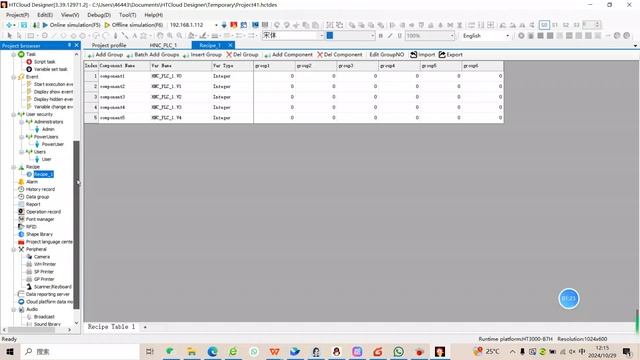Select the Alarm tree item
The height and width of the screenshot is (360, 640).
[32, 182]
